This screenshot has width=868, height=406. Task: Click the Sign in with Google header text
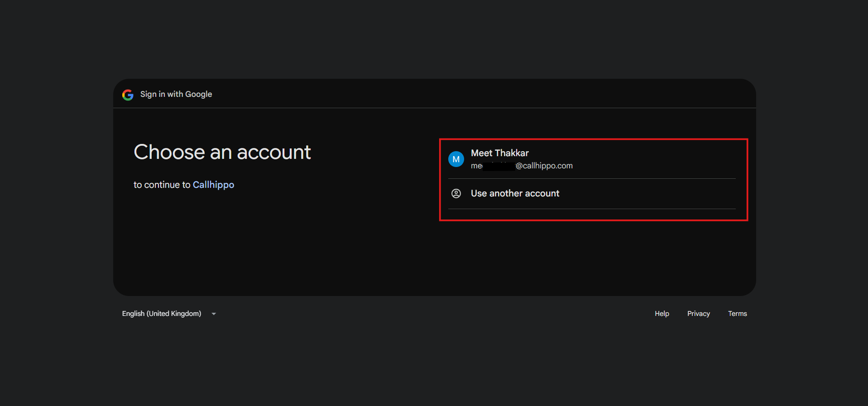(x=176, y=94)
